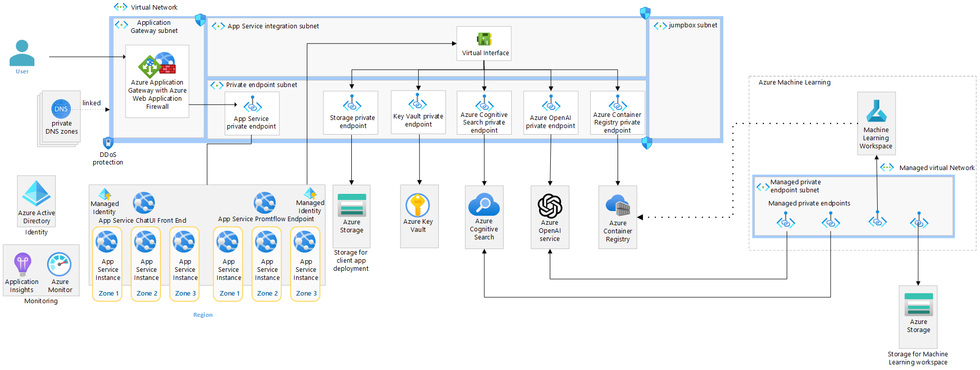The height and width of the screenshot is (370, 980).
Task: Click the Managed virtual Network label
Action: pyautogui.click(x=936, y=168)
